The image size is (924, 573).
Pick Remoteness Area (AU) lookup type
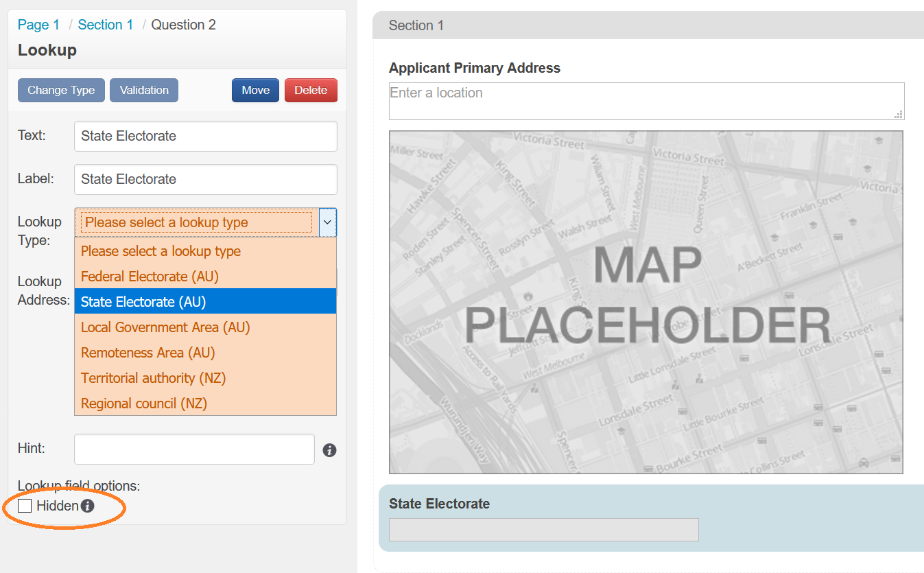coord(148,353)
